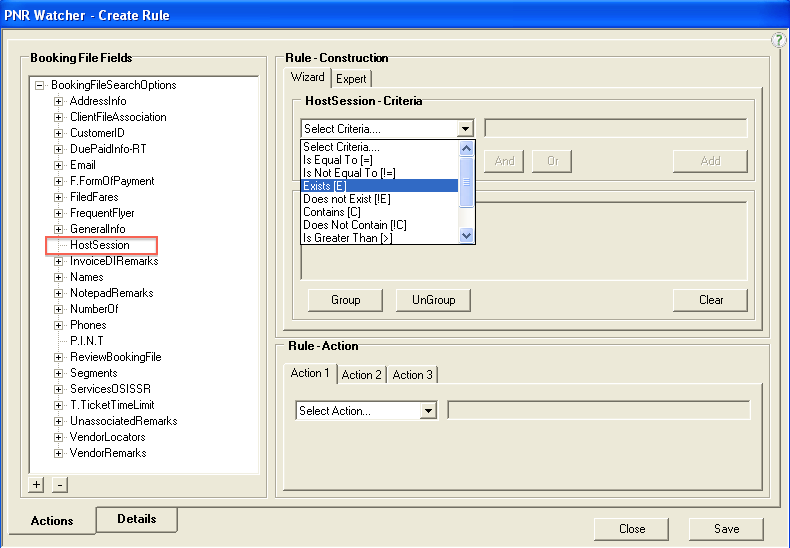This screenshot has width=790, height=548.
Task: Expand the Email tree node
Action: (58, 165)
